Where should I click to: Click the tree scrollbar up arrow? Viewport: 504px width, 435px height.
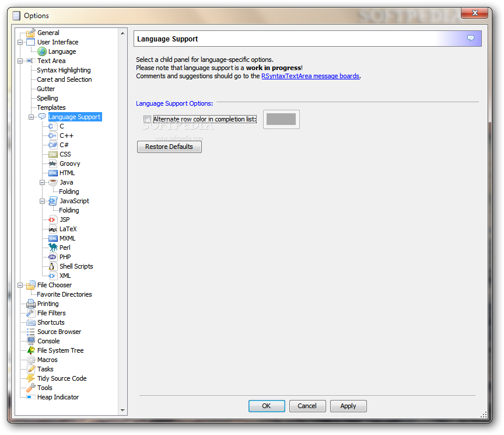coord(123,33)
